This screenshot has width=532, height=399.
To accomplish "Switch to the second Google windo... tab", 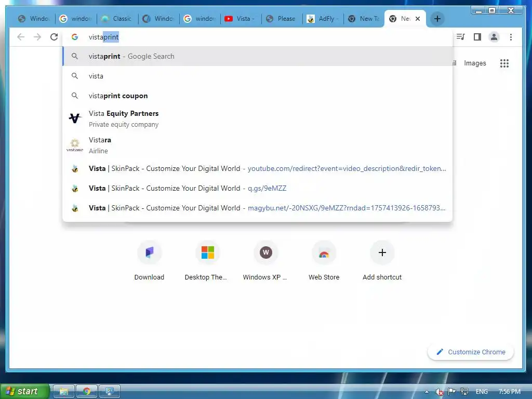I will coord(200,19).
